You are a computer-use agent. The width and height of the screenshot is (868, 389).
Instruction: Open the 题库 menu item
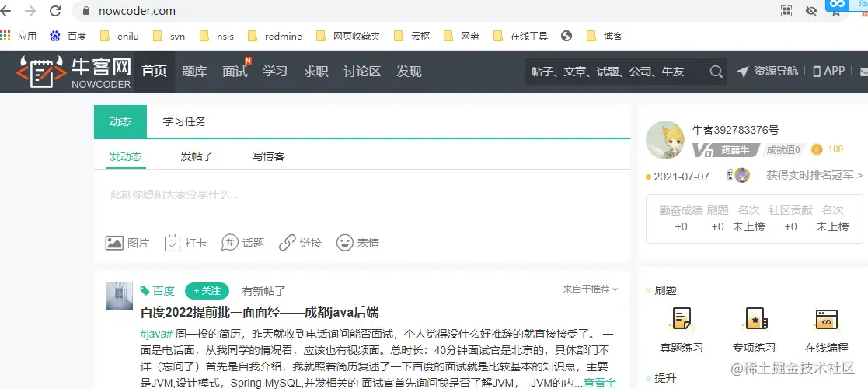(194, 72)
